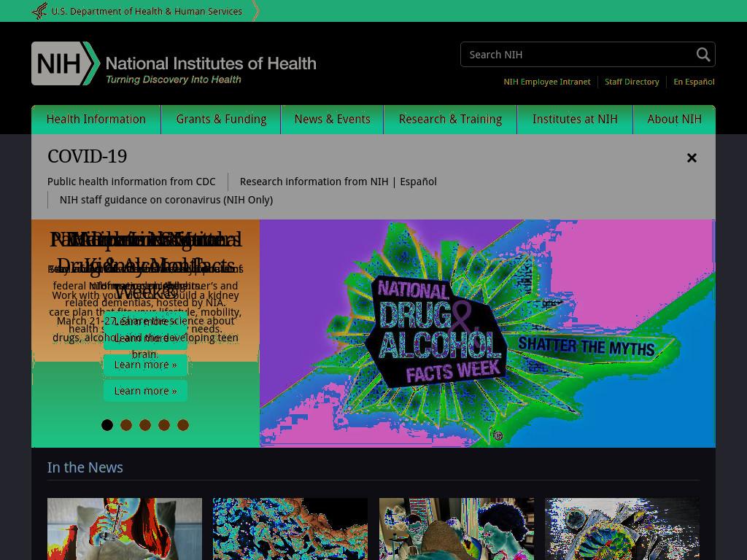Click the NIH logo badge
Image resolution: width=747 pixels, height=560 pixels.
[66, 63]
